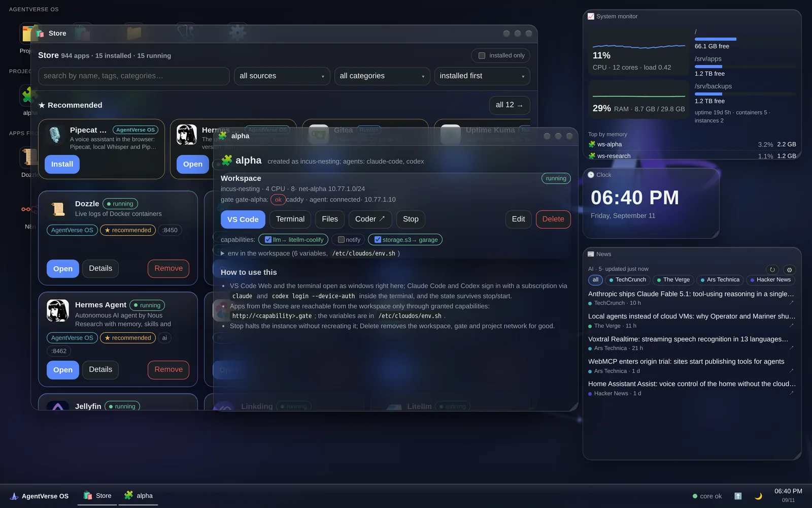Filter news by Ars Technica
The width and height of the screenshot is (812, 508).
point(720,280)
